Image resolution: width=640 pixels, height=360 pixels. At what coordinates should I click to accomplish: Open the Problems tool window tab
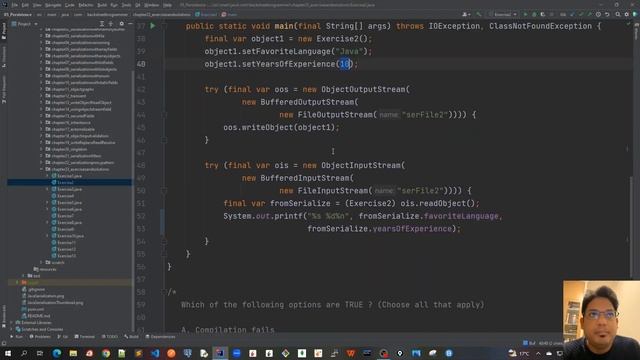click(40, 337)
